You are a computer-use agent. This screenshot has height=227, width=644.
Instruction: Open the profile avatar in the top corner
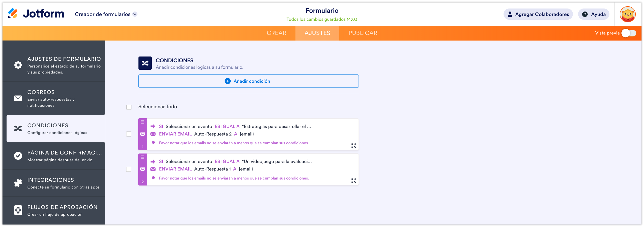coord(627,14)
